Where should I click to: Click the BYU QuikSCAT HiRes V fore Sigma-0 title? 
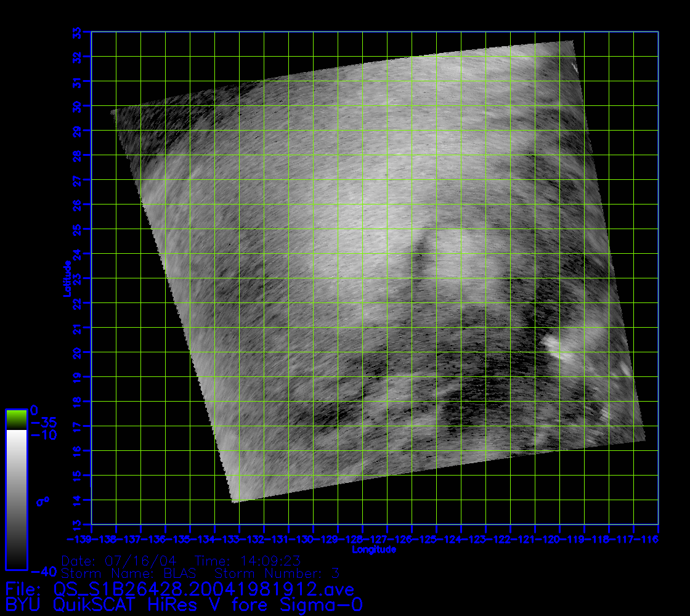(x=184, y=604)
